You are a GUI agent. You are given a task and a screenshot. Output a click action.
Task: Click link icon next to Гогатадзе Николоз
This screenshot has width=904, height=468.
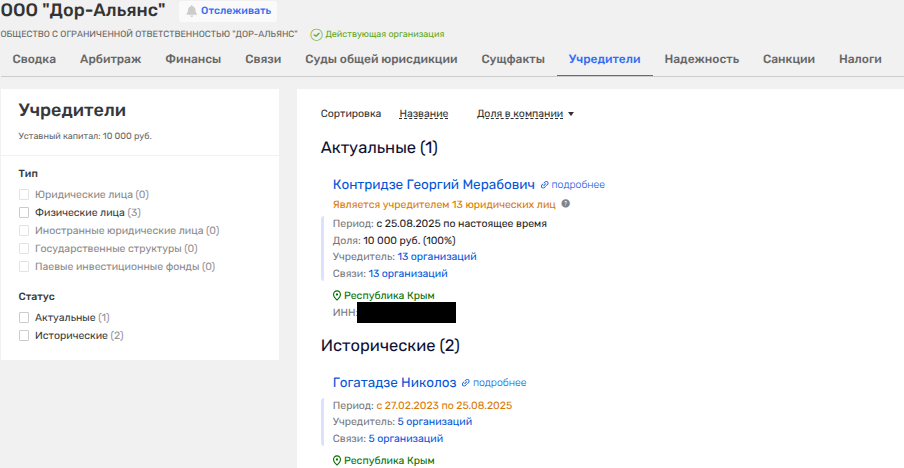pos(466,383)
